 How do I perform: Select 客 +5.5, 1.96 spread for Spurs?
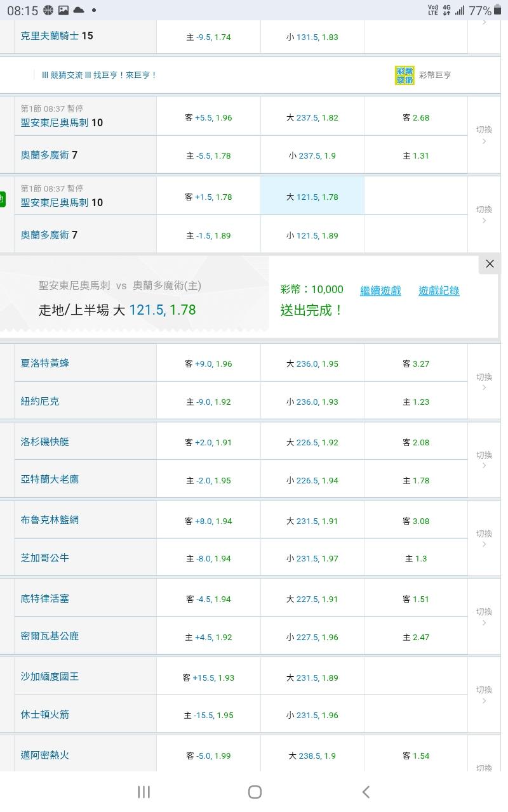[208, 117]
